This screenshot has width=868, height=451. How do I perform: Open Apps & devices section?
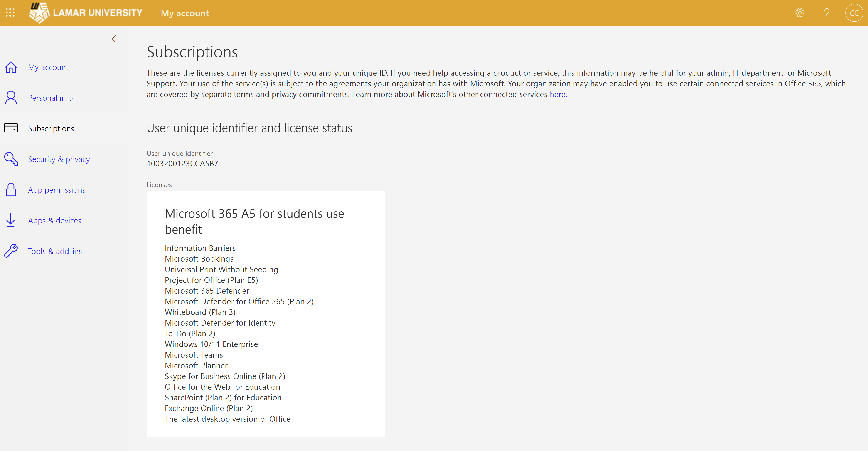click(x=54, y=220)
